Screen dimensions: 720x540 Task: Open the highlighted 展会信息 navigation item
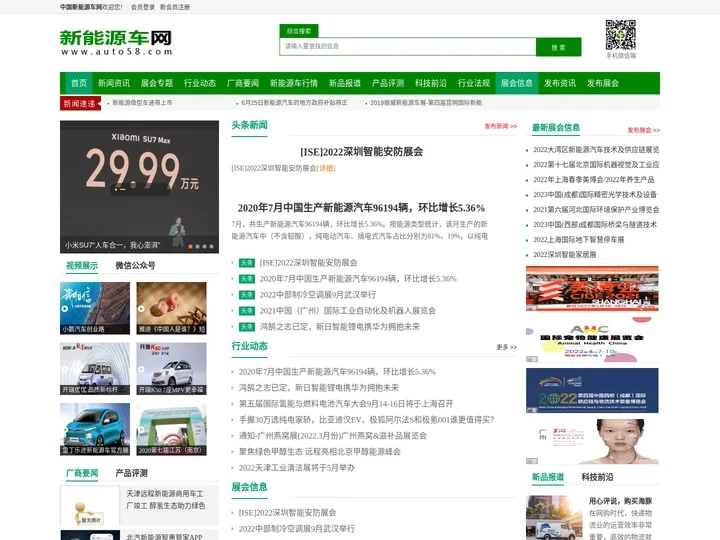(x=517, y=83)
